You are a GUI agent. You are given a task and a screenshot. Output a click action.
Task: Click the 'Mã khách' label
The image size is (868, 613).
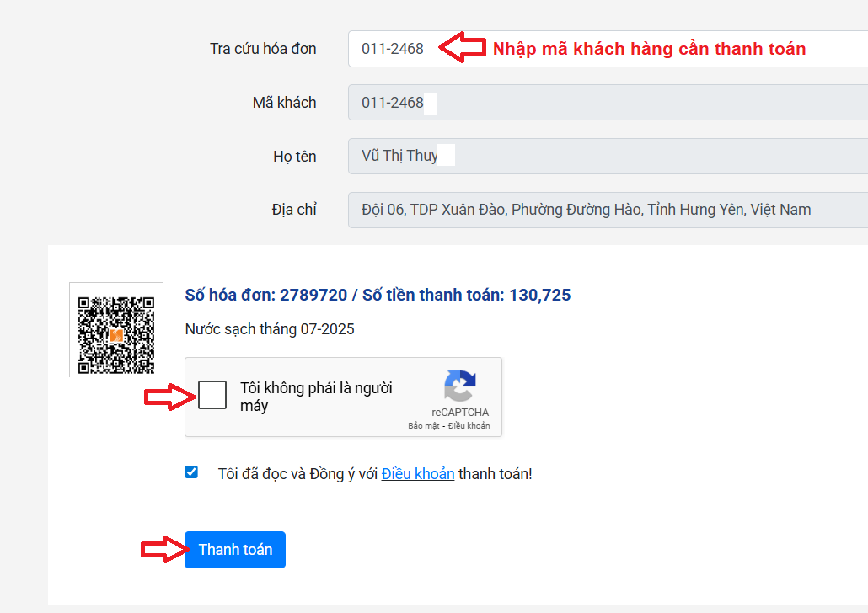pos(285,103)
